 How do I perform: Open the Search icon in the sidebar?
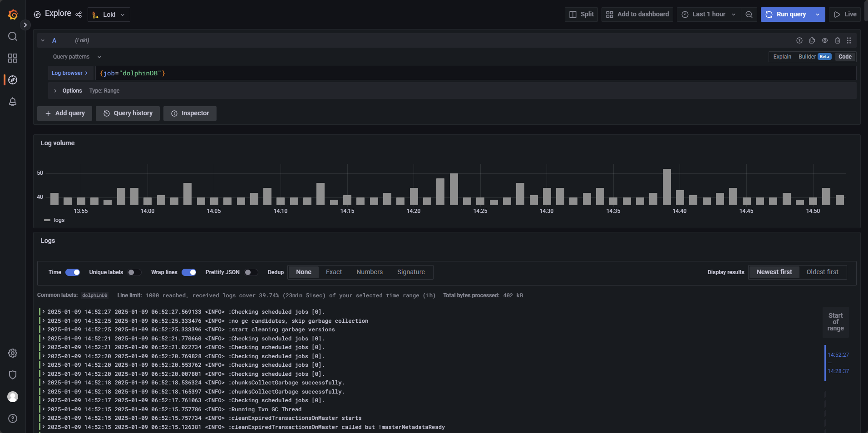click(12, 36)
